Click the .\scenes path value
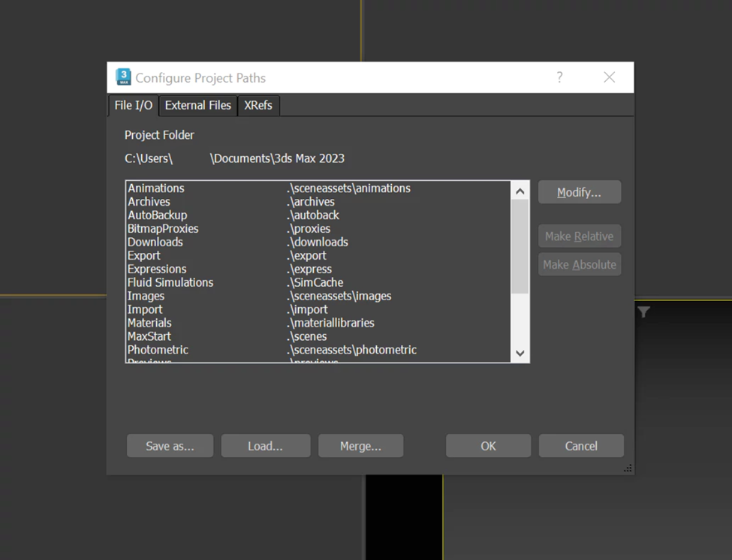Image resolution: width=732 pixels, height=560 pixels. (x=307, y=336)
